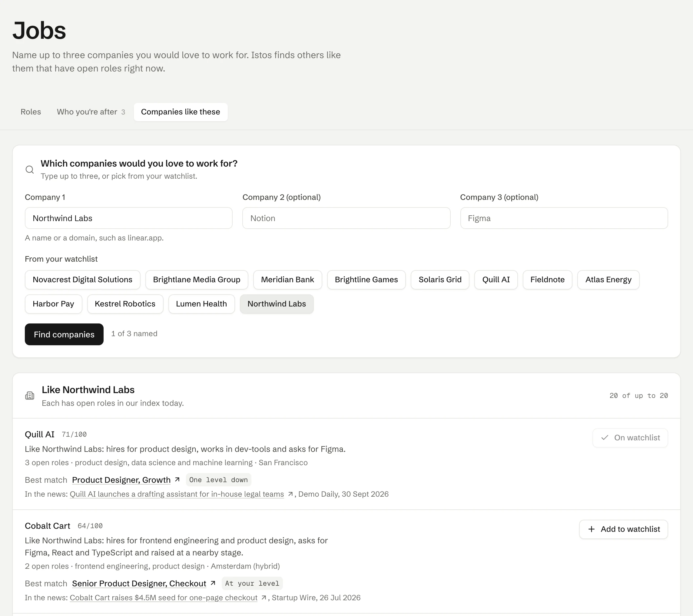Focus the Company 3 optional field
This screenshot has width=693, height=616.
(564, 218)
